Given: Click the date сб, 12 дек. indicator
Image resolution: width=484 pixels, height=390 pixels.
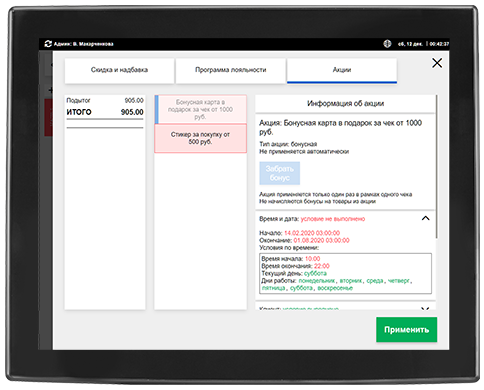Looking at the screenshot, I should pos(410,44).
